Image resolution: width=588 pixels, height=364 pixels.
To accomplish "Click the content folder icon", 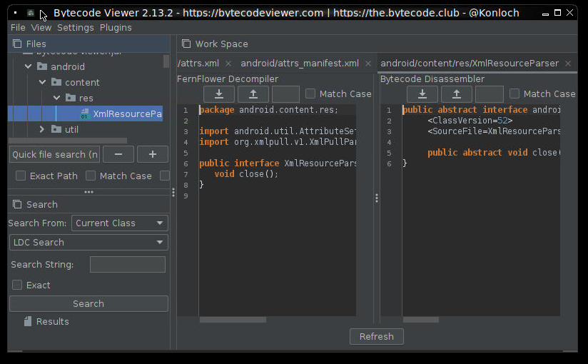I will (x=56, y=82).
